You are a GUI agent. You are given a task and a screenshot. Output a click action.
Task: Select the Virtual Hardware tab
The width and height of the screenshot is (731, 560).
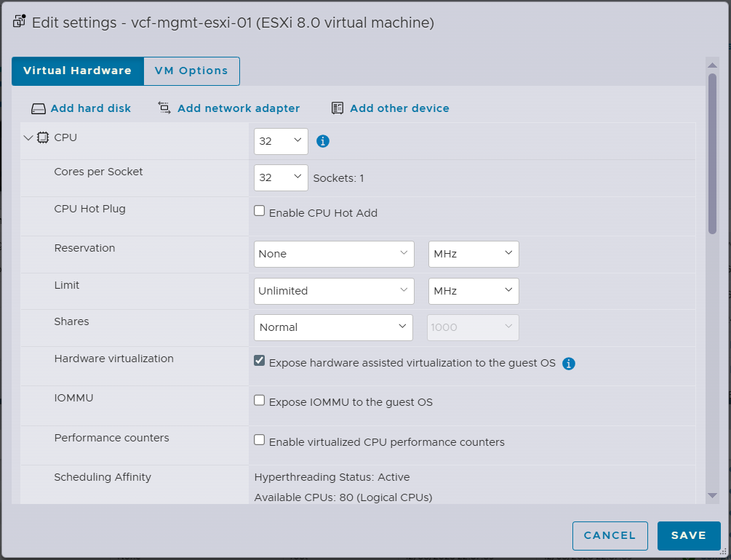click(x=77, y=71)
